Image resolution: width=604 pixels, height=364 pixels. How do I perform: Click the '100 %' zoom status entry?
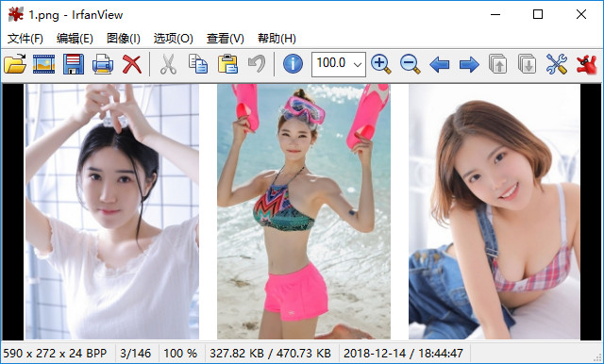pos(180,354)
